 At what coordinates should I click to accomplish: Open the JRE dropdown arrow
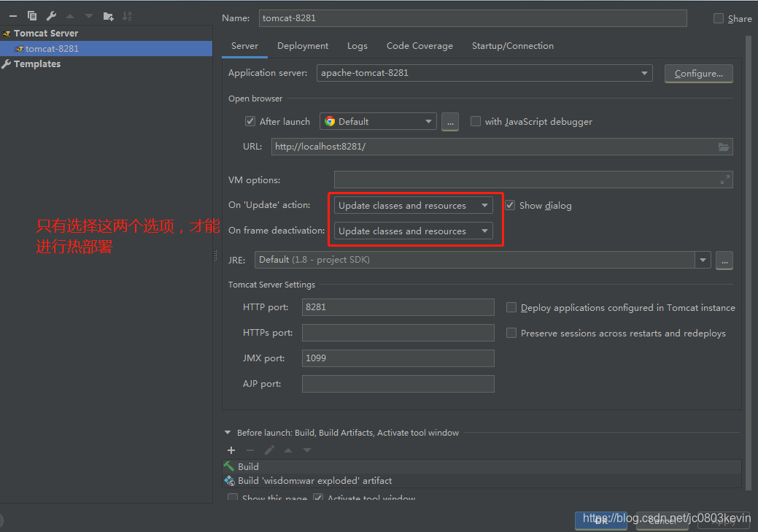pyautogui.click(x=703, y=261)
